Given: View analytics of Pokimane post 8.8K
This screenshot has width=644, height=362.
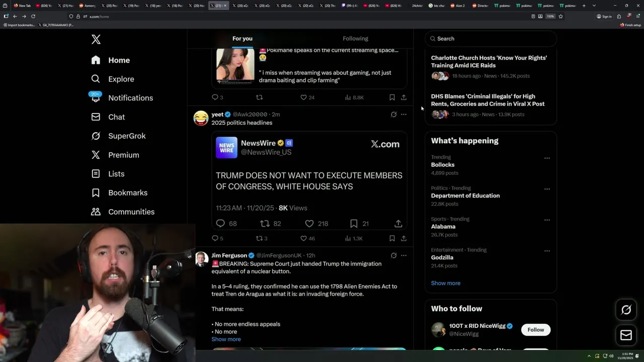Looking at the screenshot, I should pos(354,98).
